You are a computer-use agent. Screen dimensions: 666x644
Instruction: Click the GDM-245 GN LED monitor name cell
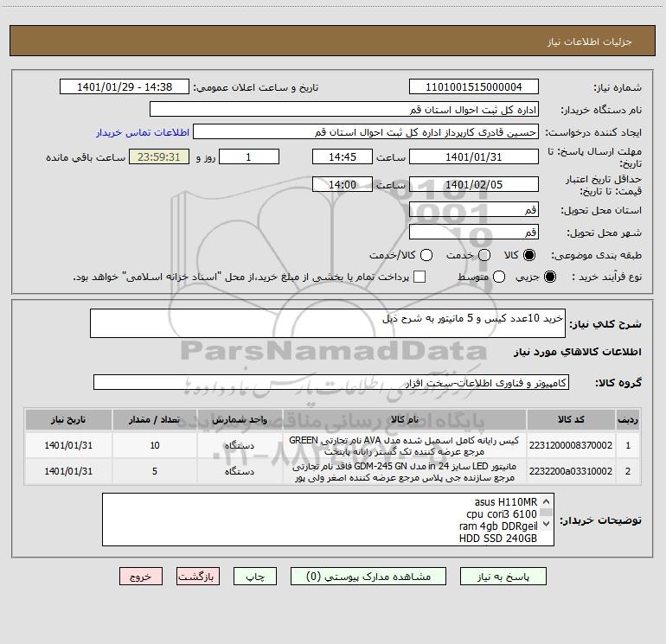pyautogui.click(x=405, y=472)
